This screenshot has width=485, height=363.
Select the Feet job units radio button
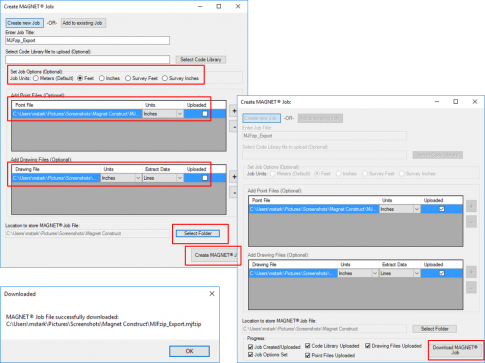80,78
